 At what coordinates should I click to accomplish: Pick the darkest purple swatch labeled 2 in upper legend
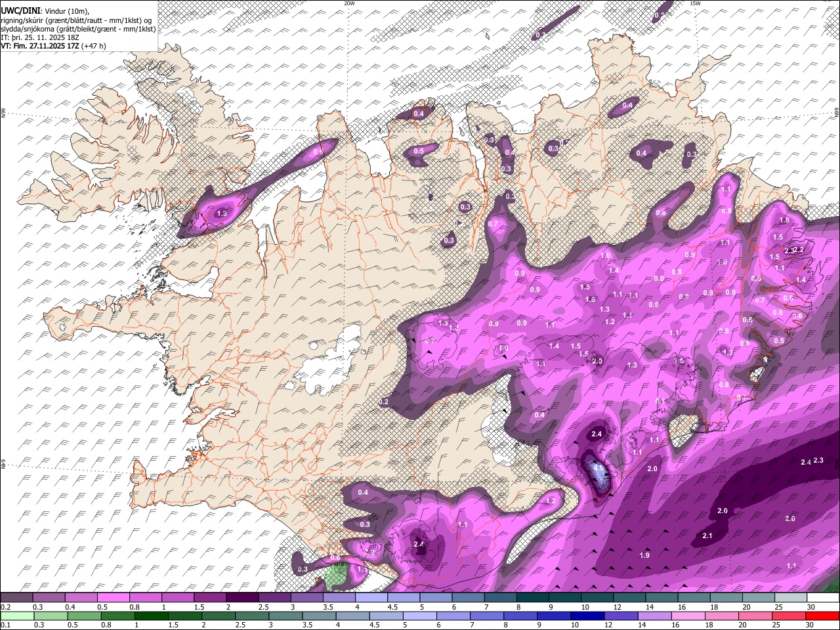[241, 598]
